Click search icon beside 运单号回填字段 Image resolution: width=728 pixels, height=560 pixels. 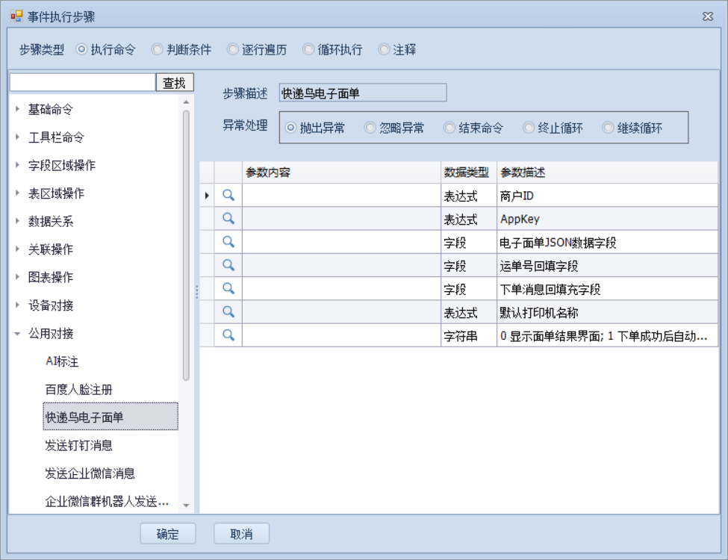[228, 264]
